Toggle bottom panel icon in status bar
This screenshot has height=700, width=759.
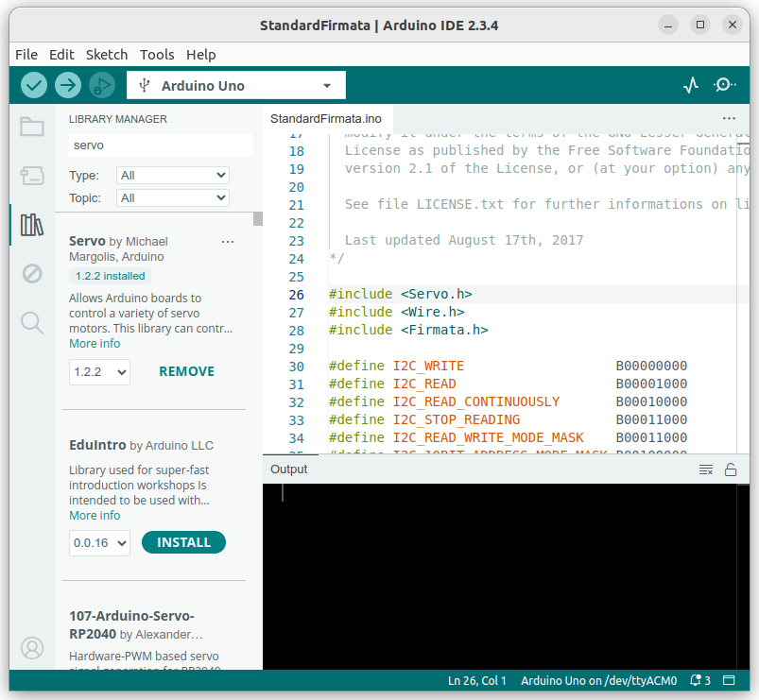[x=729, y=681]
